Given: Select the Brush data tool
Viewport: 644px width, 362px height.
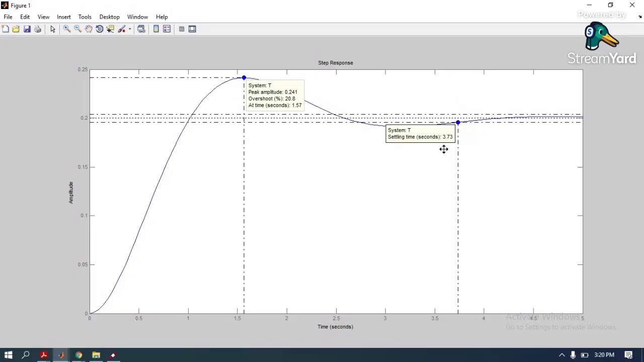Looking at the screenshot, I should (x=122, y=29).
